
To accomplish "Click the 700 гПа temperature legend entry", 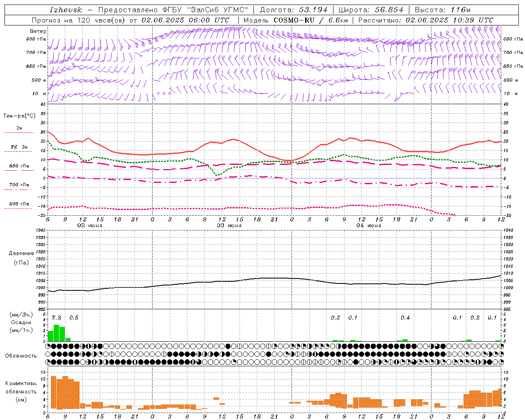I will tap(19, 185).
